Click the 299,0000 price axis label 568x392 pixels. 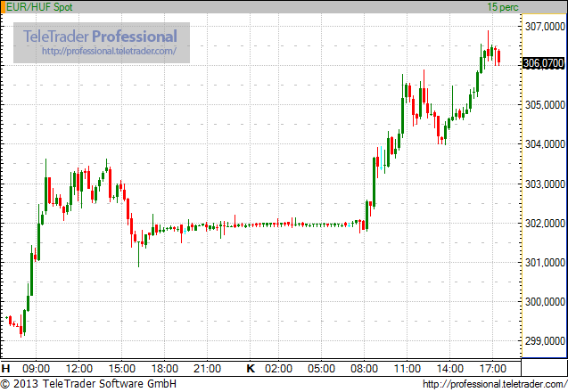point(545,340)
